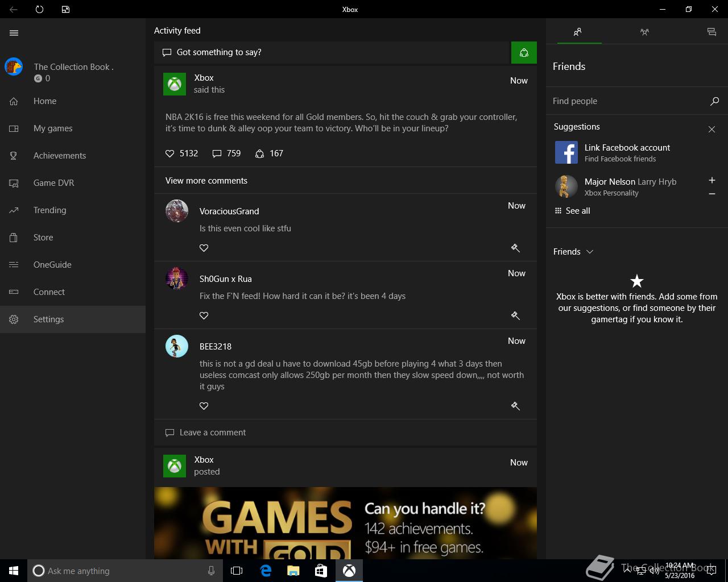Like Sh0Gun x Rua's comment

204,315
